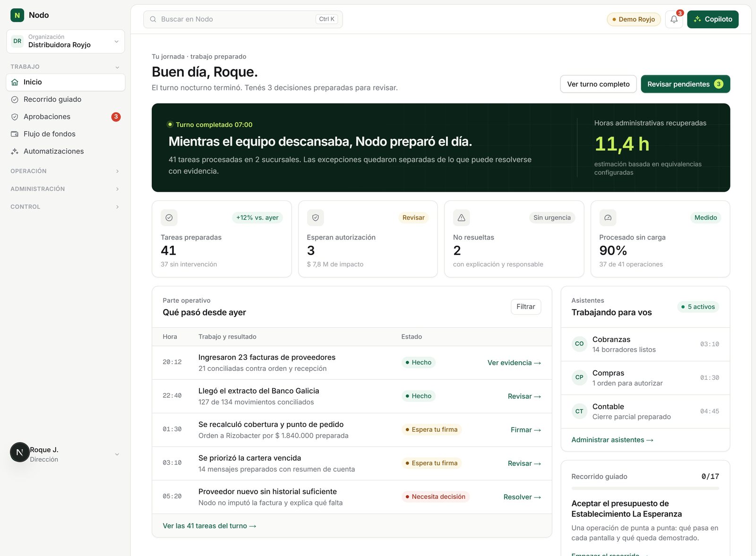Click the Filtrar button
756x556 pixels.
525,307
